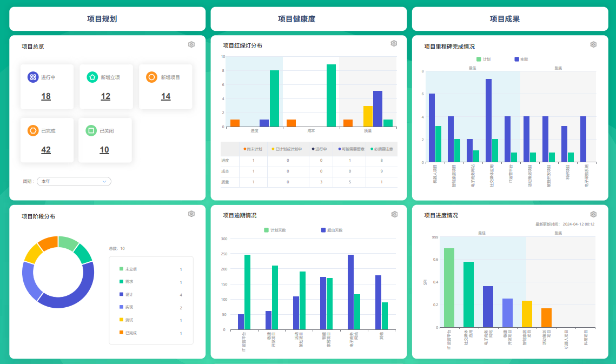The width and height of the screenshot is (616, 364).
Task: Switch to 最佳 tab in milestone chart
Action: tap(472, 68)
